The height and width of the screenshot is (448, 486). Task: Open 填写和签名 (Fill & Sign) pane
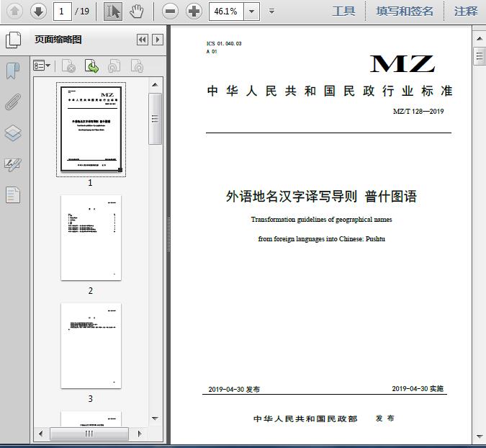405,11
